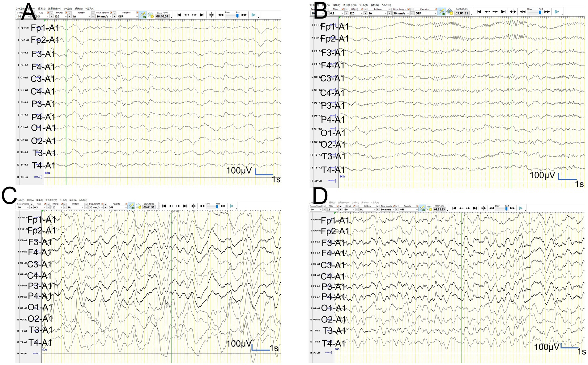Open montage settings gear icon in panel C
The width and height of the screenshot is (588, 365).
click(x=138, y=206)
